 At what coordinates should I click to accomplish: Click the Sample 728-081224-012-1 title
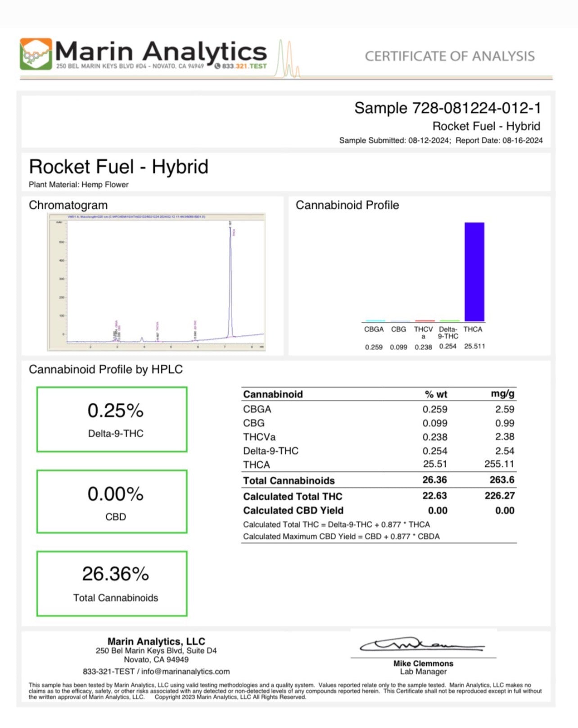click(x=447, y=108)
